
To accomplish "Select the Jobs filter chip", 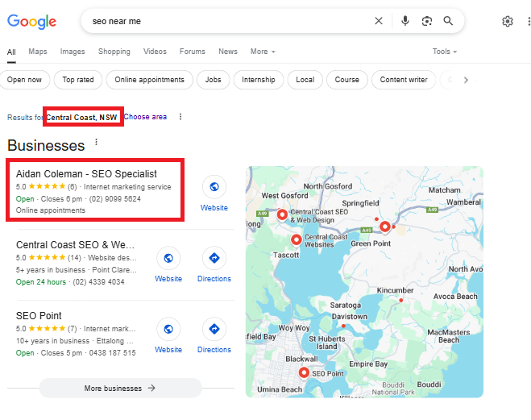I will 213,80.
